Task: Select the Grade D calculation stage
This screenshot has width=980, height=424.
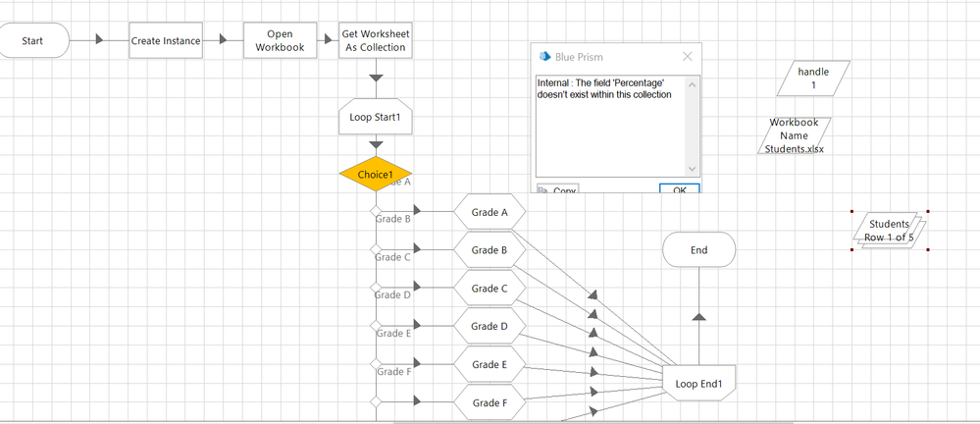Action: pyautogui.click(x=490, y=327)
